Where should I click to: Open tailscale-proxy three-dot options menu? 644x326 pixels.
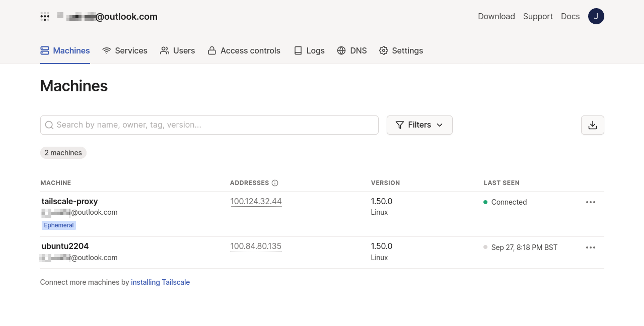(x=590, y=202)
